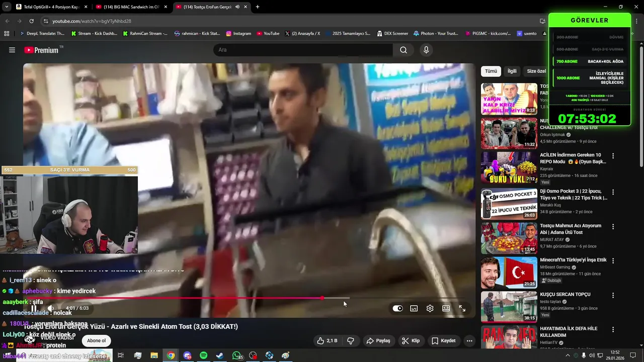Click the YouTube search field Ara
644x362 pixels.
[303, 50]
